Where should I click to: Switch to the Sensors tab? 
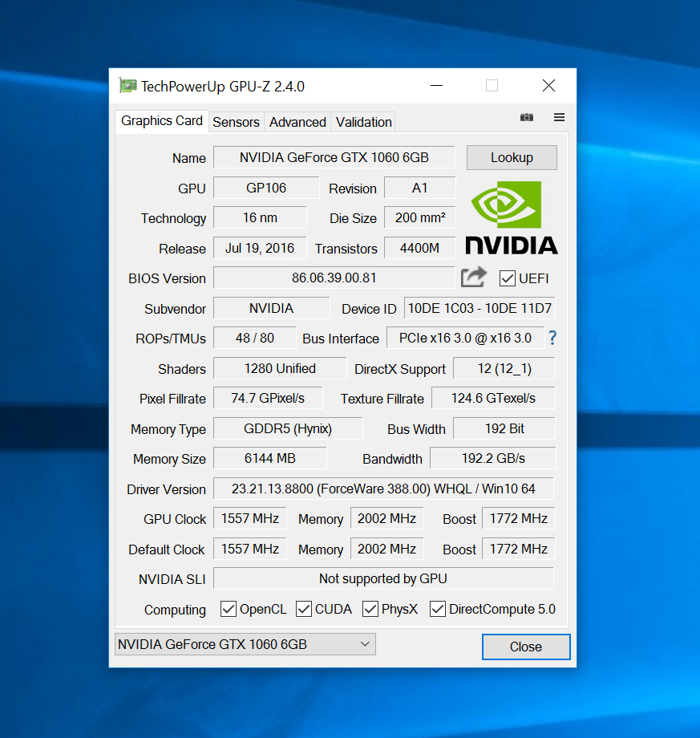tap(236, 123)
